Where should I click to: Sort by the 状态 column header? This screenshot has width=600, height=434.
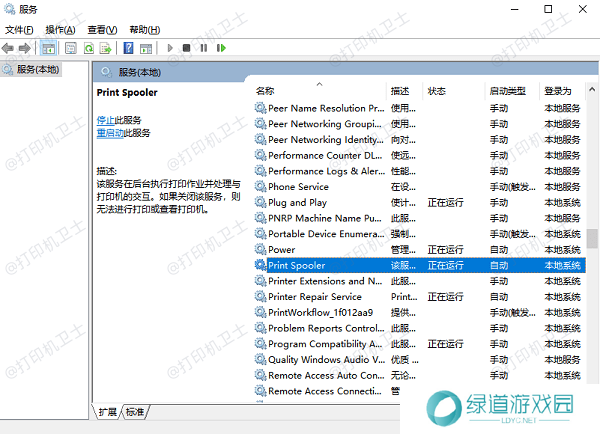click(x=453, y=91)
